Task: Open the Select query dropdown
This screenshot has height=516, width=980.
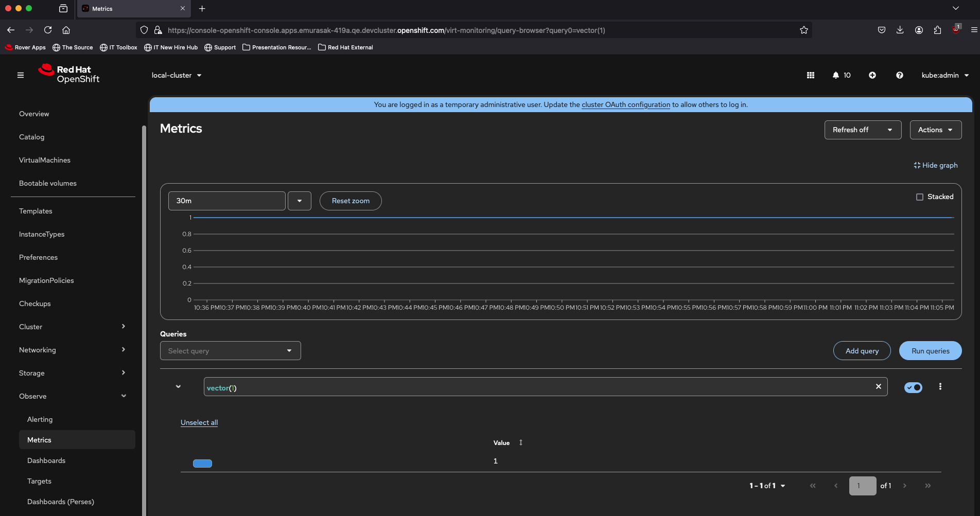Action: [230, 351]
